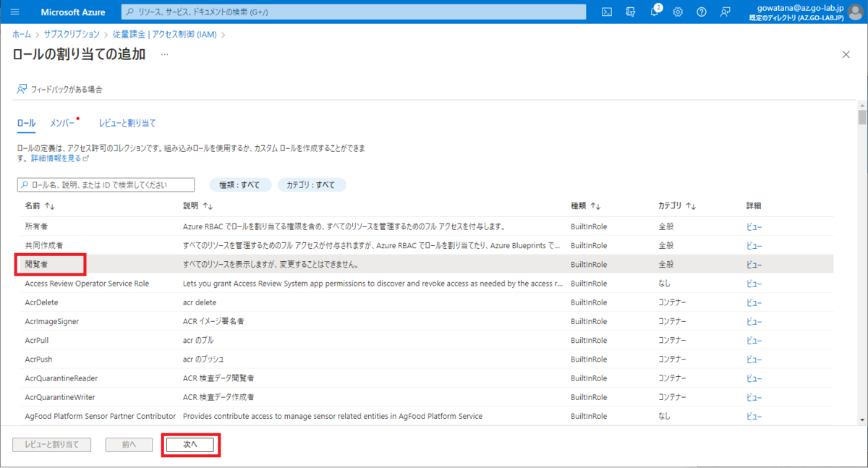
Task: Open ビュー details for 所有者
Action: (x=754, y=226)
